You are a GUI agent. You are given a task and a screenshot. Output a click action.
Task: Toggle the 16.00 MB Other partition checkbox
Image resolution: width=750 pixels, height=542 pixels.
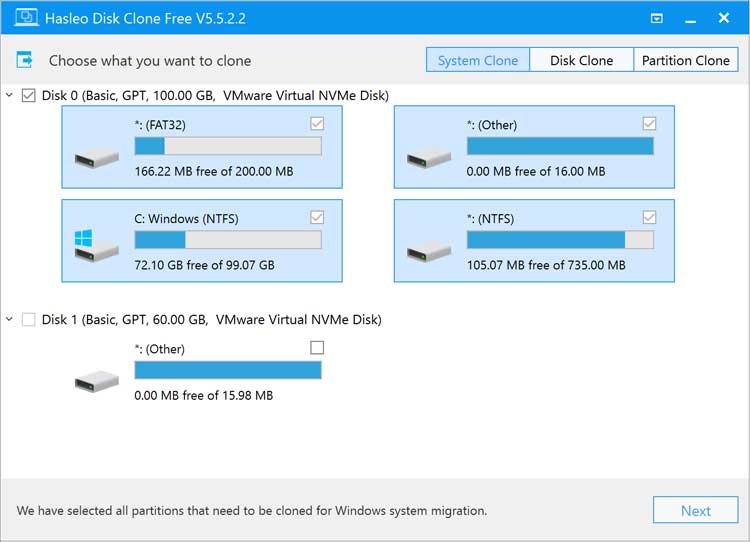pyautogui.click(x=649, y=123)
